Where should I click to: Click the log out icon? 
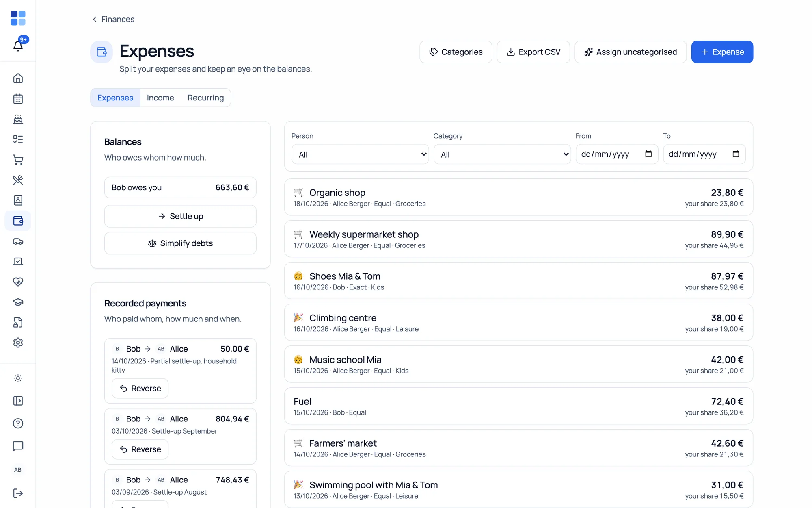(x=18, y=493)
